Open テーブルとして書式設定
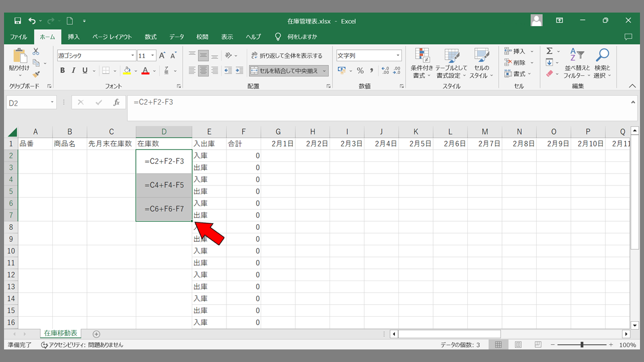 (451, 64)
